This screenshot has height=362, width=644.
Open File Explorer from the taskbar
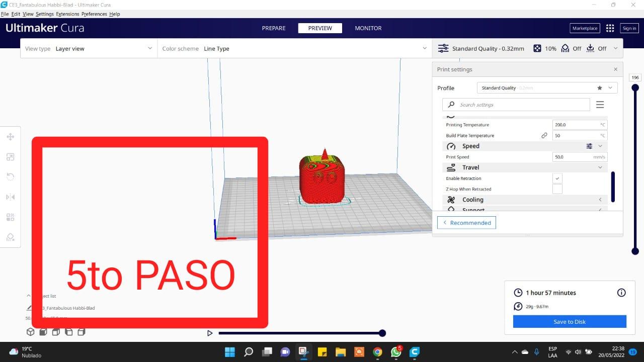(341, 352)
